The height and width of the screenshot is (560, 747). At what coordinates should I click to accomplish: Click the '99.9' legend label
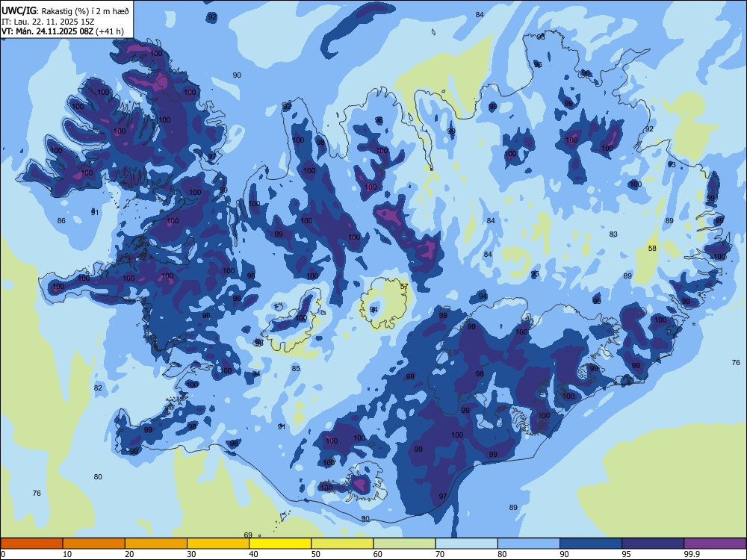tap(691, 554)
